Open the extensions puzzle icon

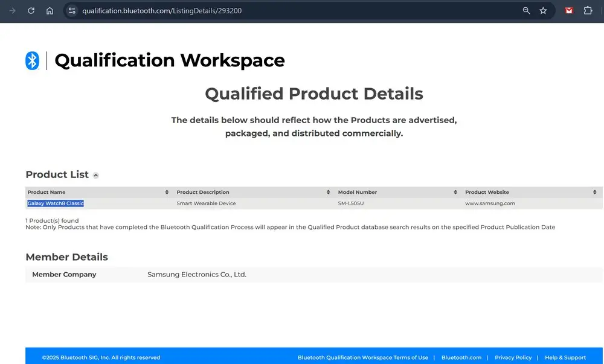pos(588,11)
